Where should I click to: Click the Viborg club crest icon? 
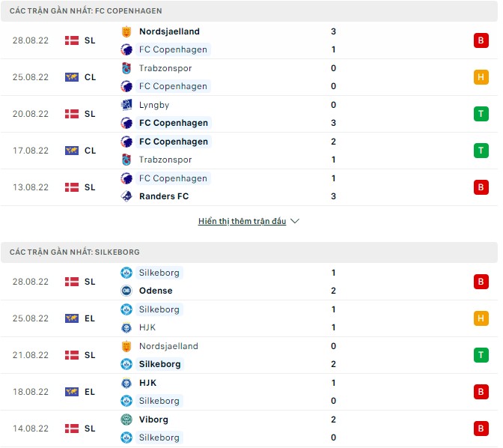pyautogui.click(x=126, y=420)
